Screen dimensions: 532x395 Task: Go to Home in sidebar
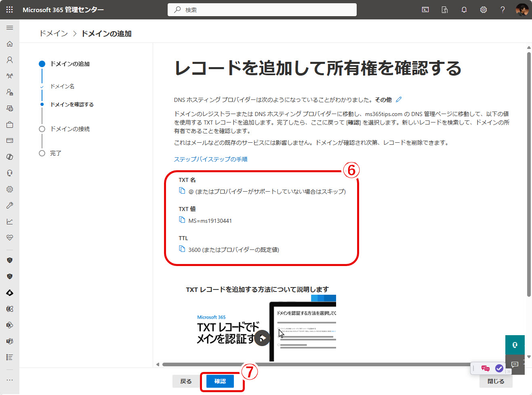point(10,44)
